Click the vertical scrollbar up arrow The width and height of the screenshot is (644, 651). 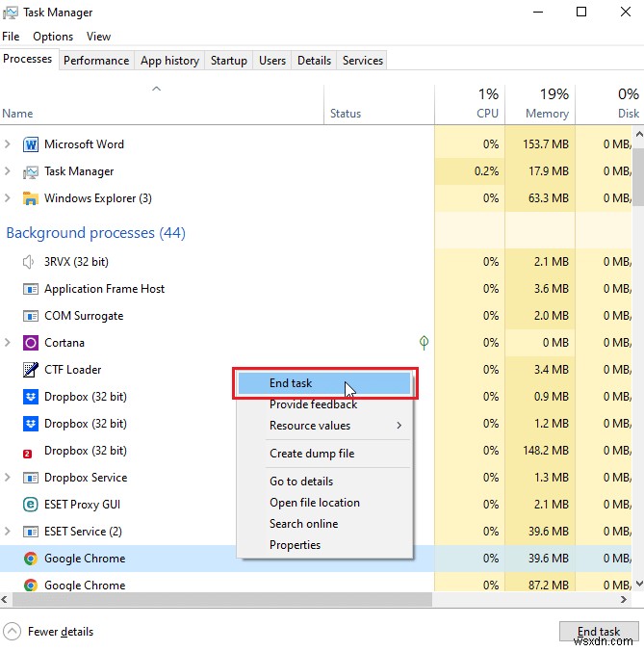(x=639, y=134)
